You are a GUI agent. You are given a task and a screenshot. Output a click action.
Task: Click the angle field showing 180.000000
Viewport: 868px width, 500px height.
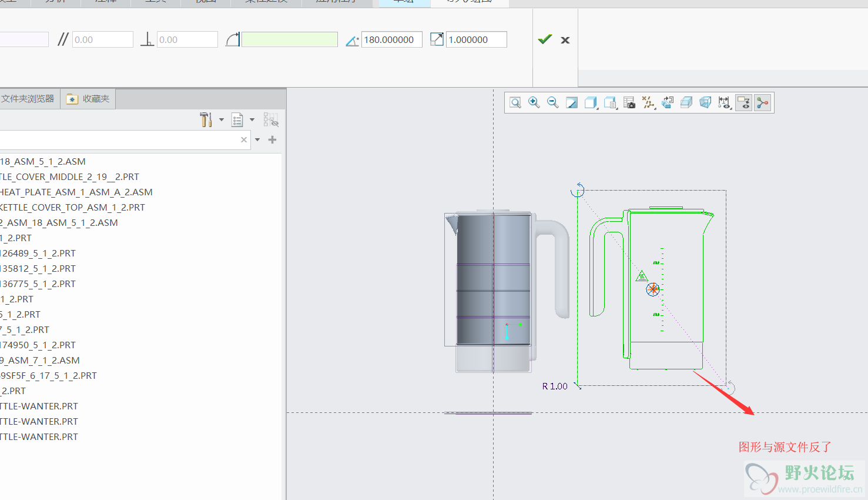point(392,39)
